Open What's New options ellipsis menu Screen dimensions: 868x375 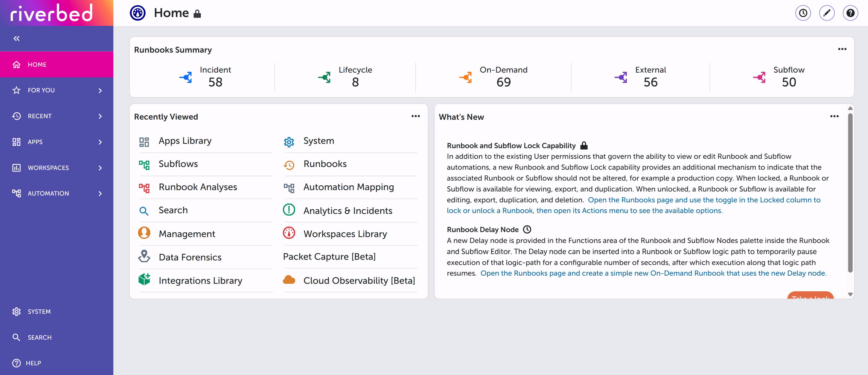click(834, 116)
